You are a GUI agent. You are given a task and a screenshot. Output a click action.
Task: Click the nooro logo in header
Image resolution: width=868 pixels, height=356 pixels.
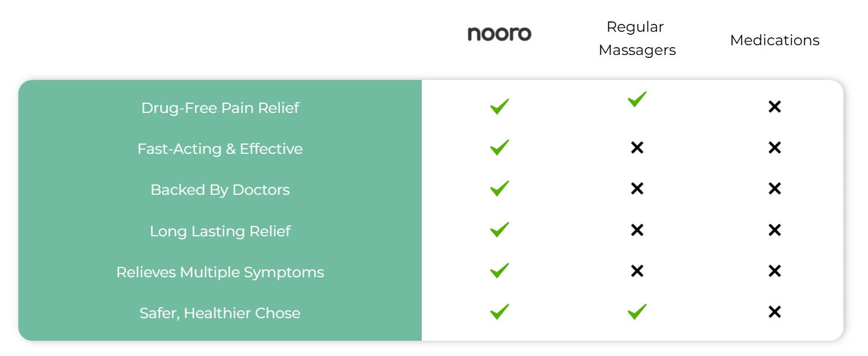pos(499,34)
